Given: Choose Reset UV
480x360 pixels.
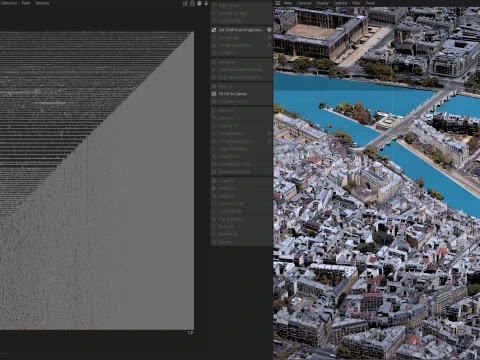Looking at the screenshot, I should tap(241, 196).
